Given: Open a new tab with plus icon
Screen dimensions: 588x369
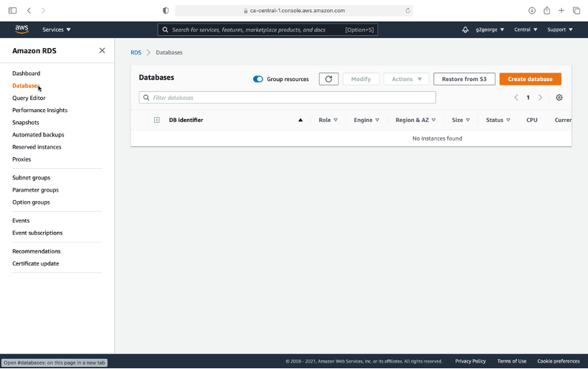Looking at the screenshot, I should point(561,11).
